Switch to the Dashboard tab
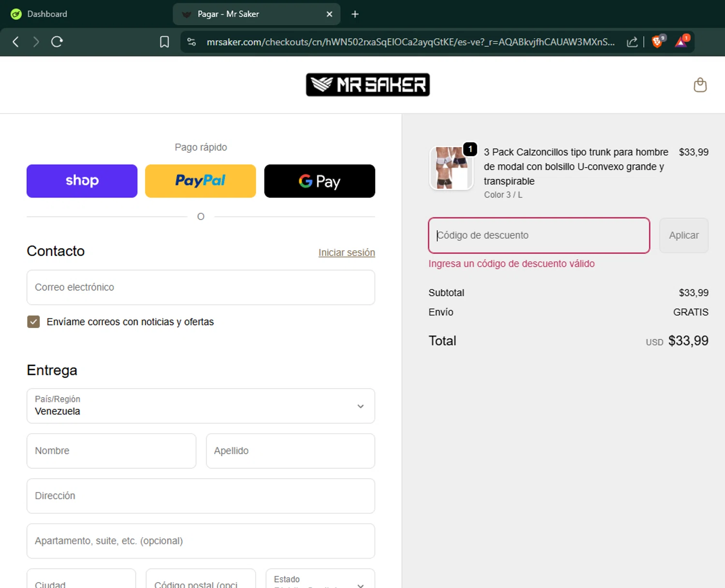Viewport: 725px width, 588px height. 47,14
